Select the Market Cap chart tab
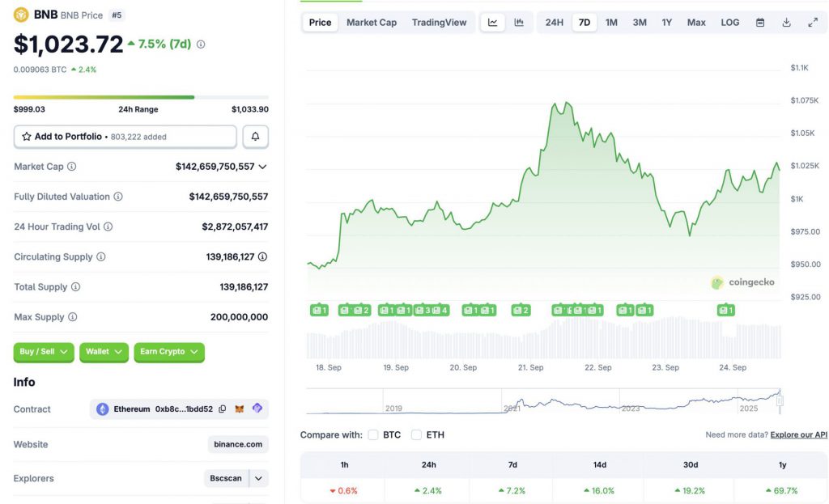Image resolution: width=829 pixels, height=504 pixels. pyautogui.click(x=372, y=22)
